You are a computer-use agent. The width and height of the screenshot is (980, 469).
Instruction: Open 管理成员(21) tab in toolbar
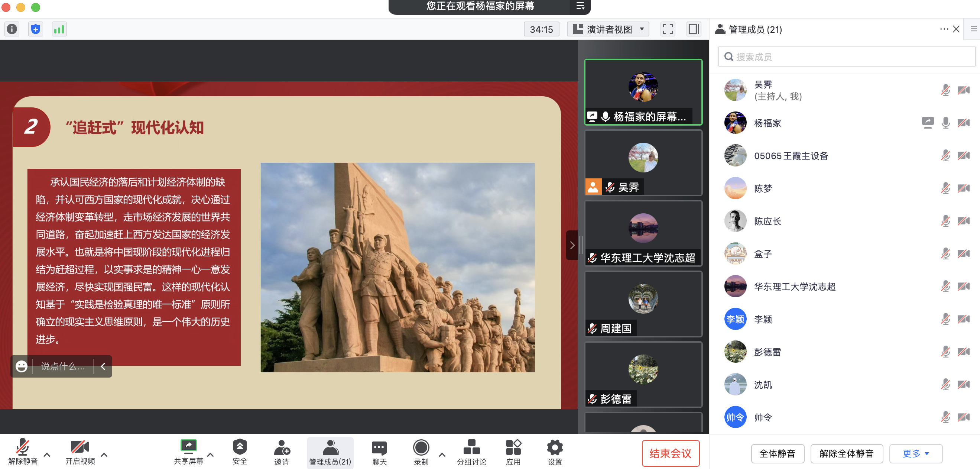[x=330, y=452]
